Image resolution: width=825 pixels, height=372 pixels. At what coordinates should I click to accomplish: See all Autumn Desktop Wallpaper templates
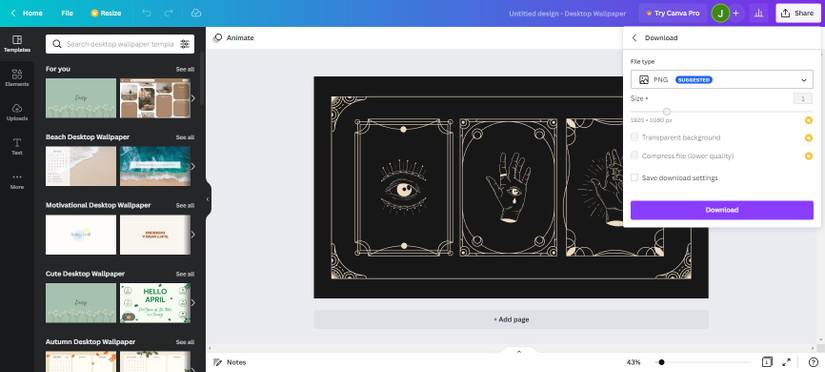coord(185,342)
